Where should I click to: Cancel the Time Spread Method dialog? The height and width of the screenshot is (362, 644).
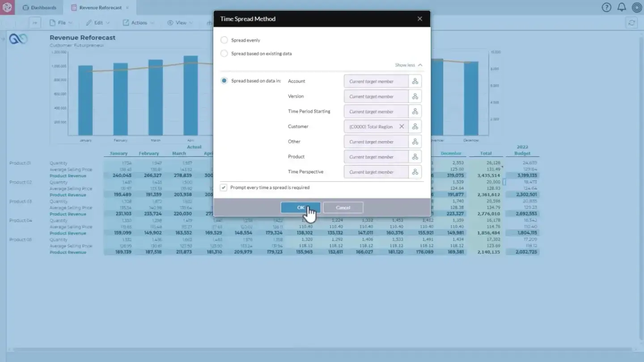[x=343, y=207]
